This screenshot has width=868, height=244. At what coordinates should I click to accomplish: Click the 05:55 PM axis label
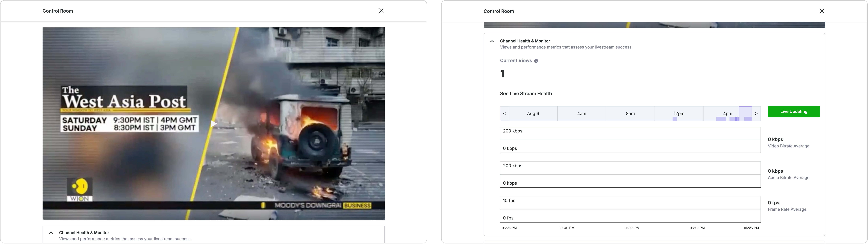coord(632,228)
